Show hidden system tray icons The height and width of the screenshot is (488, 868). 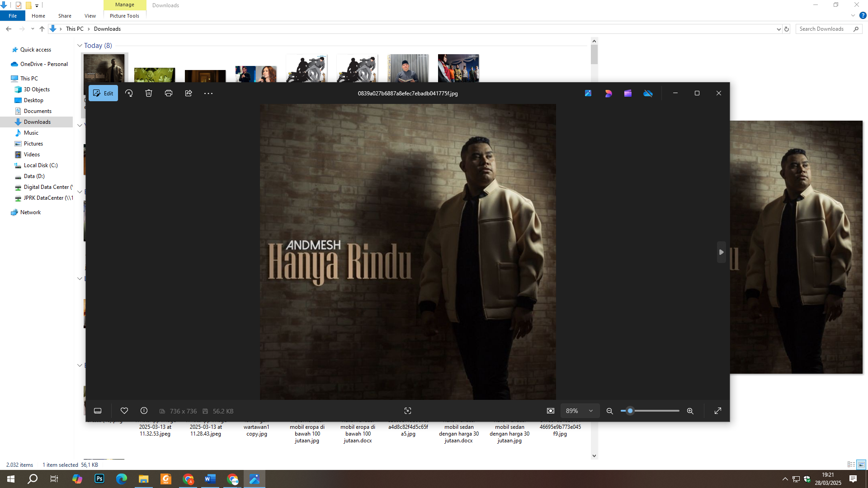click(x=785, y=479)
